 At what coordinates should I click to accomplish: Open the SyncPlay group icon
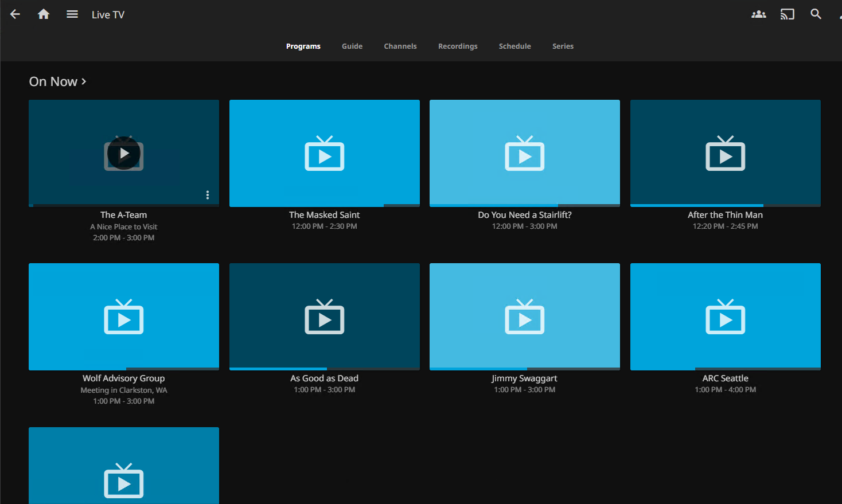tap(759, 14)
